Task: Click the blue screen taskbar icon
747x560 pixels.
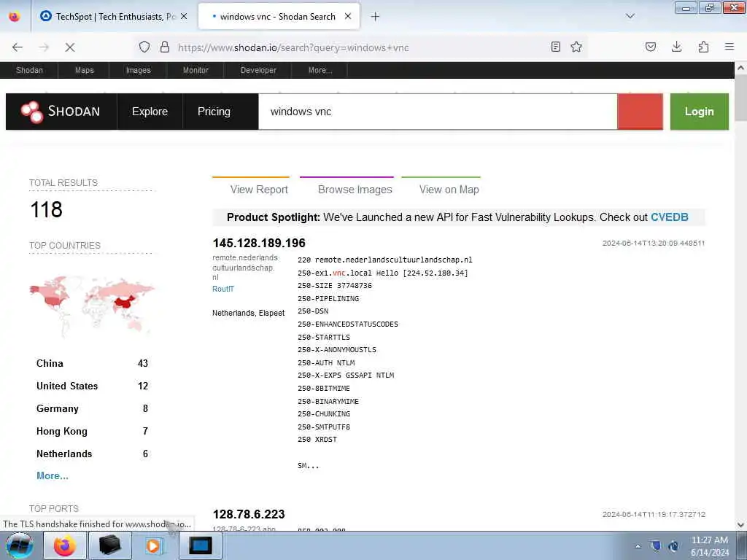Action: tap(200, 546)
